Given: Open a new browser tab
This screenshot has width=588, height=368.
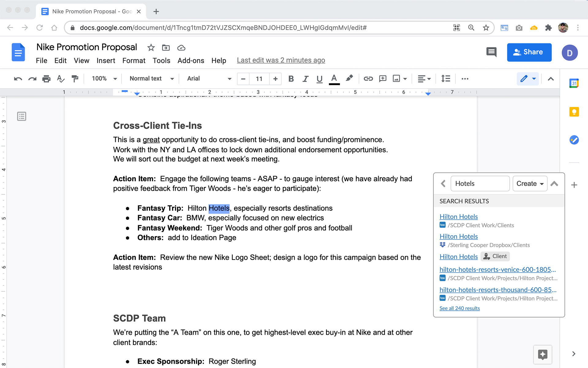Looking at the screenshot, I should [156, 11].
